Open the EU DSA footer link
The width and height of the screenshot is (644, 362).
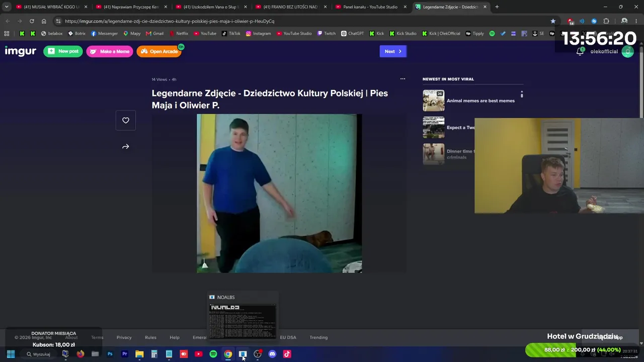tap(288, 337)
